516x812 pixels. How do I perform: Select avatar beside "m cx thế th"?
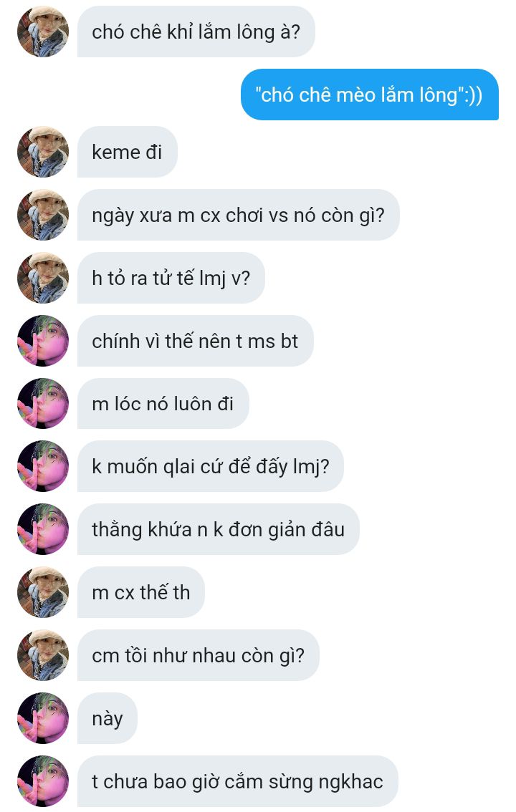(43, 592)
